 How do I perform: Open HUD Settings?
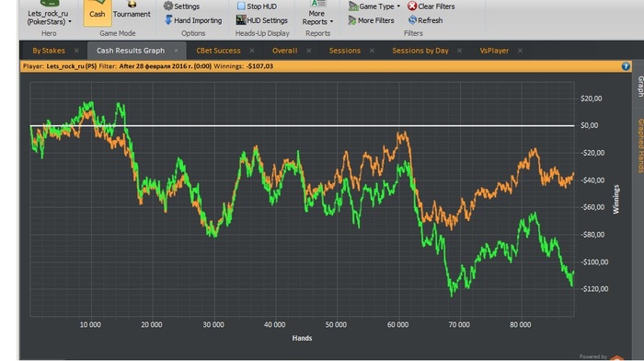tap(262, 20)
